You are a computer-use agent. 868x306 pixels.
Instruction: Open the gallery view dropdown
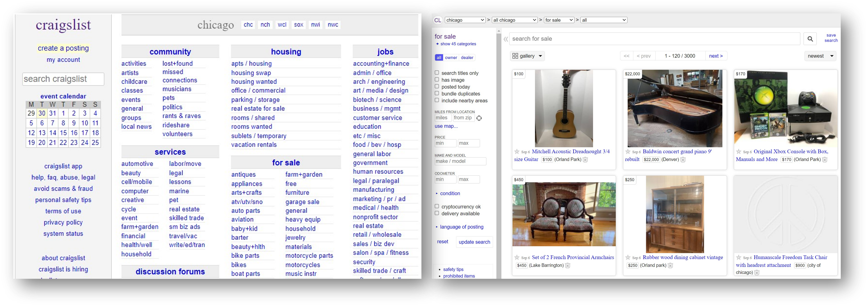pyautogui.click(x=527, y=56)
